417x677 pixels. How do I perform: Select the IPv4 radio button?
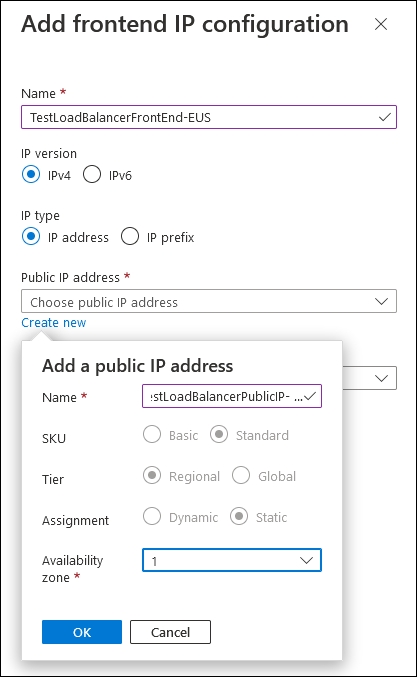coord(31,174)
